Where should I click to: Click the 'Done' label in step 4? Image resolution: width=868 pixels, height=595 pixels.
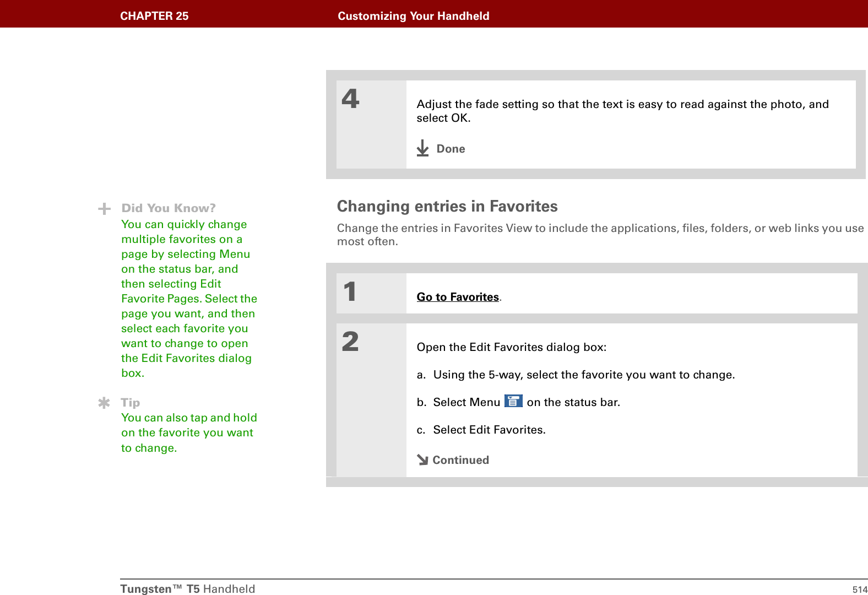pos(451,149)
